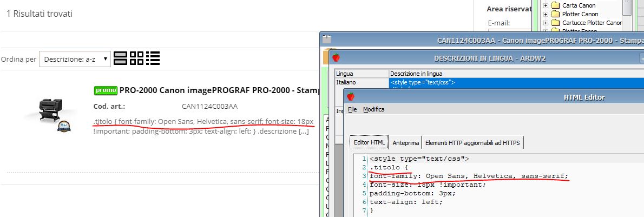644x217 pixels.
Task: Switch to the grid view icon
Action: coord(136,58)
